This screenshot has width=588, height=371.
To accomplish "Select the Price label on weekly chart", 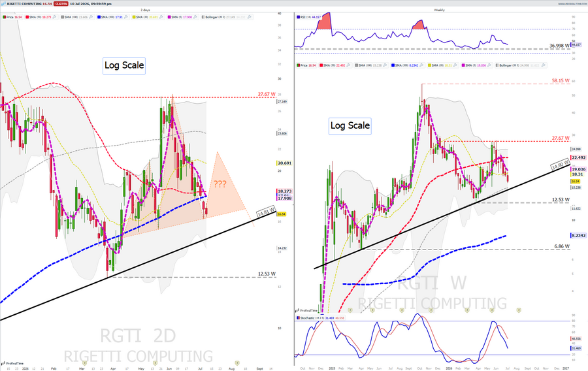I will pos(304,65).
